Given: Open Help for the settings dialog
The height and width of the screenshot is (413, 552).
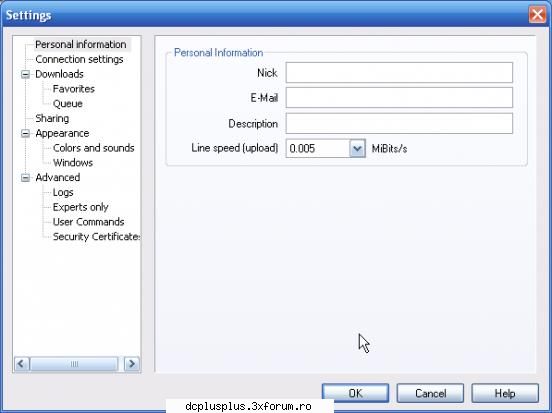Looking at the screenshot, I should click(x=505, y=393).
